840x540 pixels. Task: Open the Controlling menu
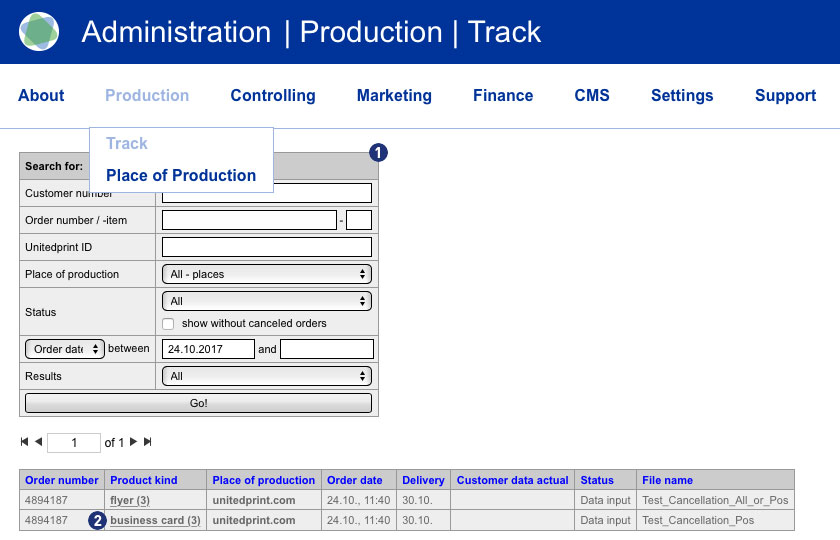(x=272, y=96)
